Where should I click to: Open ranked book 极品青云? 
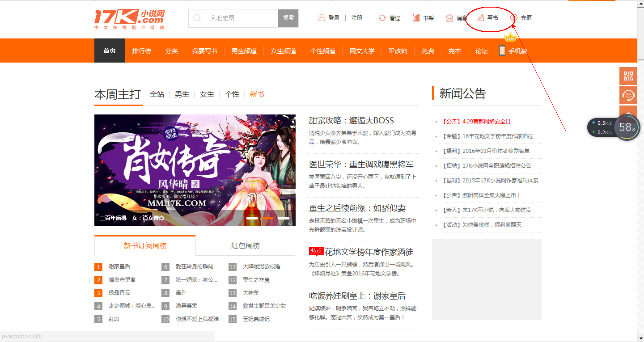click(x=119, y=293)
